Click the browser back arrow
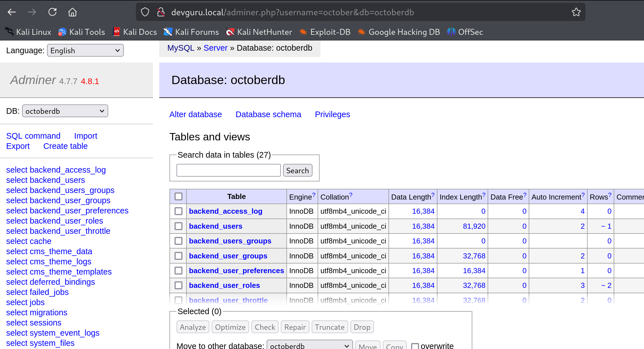This screenshot has width=644, height=349. click(x=12, y=12)
